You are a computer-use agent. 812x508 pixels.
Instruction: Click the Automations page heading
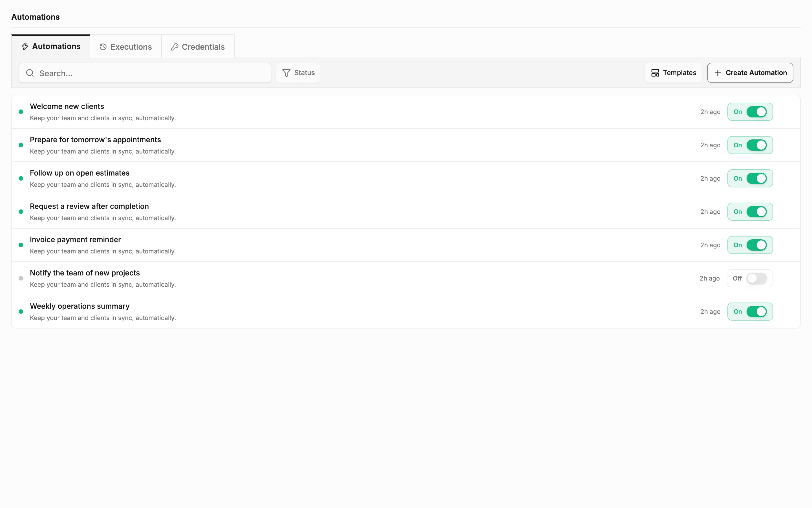click(x=36, y=17)
